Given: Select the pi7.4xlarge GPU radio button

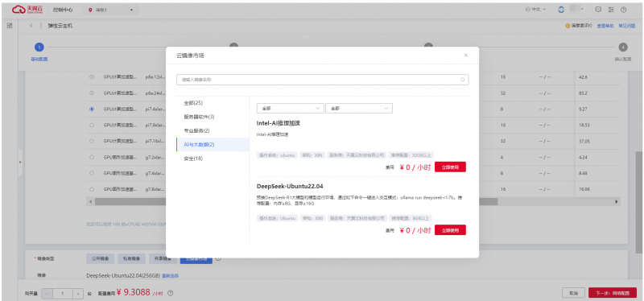Looking at the screenshot, I should [x=92, y=109].
